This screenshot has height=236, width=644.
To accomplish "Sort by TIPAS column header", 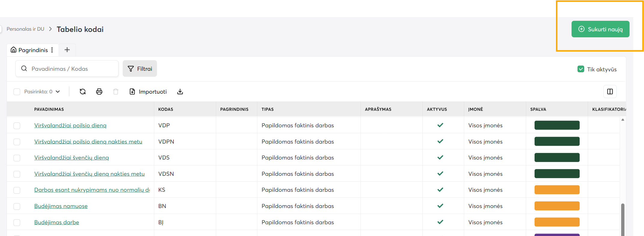I will [268, 109].
